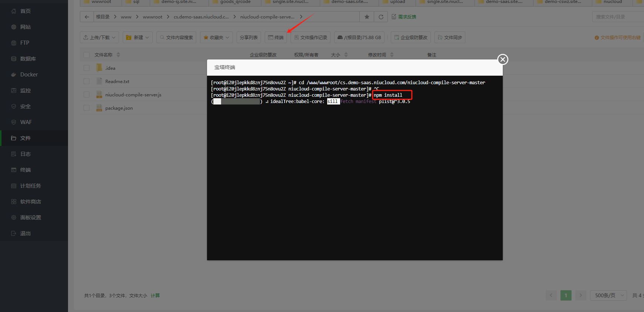Open the 终端 toolbar button
644x312 pixels.
[276, 38]
